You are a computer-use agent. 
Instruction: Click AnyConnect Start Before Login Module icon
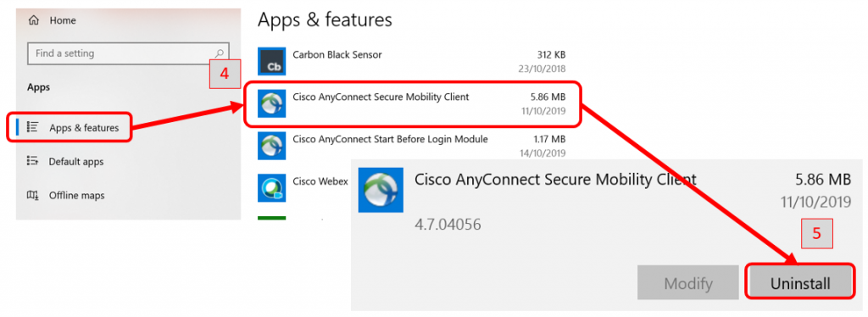coord(272,146)
